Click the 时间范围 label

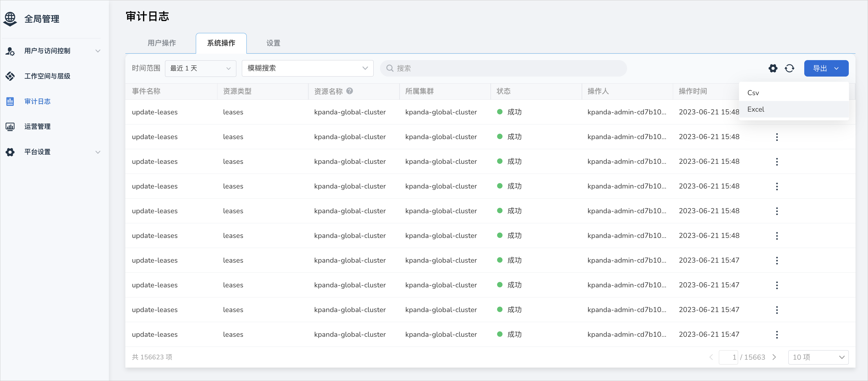pos(146,68)
